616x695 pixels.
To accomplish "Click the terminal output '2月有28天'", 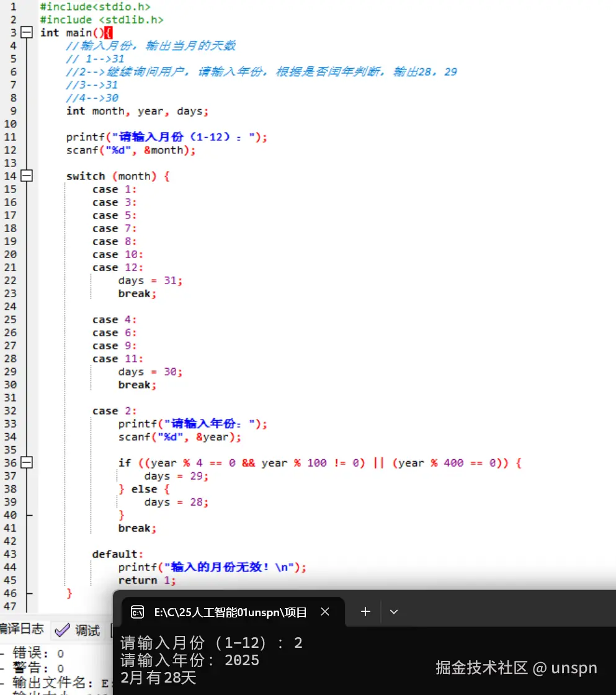I will (158, 677).
